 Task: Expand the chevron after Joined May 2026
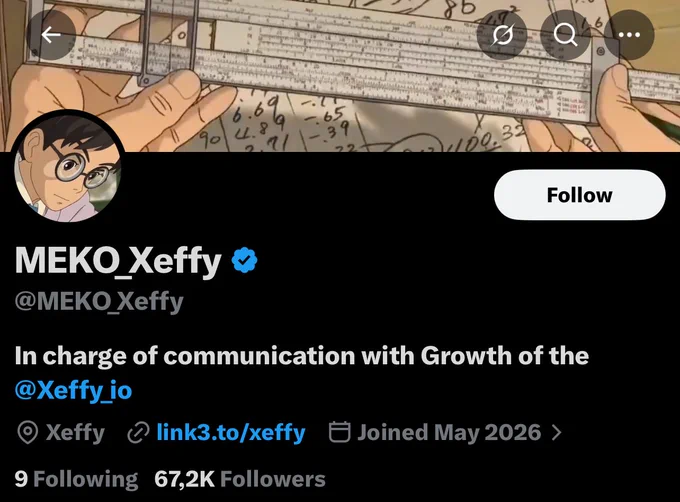tap(556, 433)
